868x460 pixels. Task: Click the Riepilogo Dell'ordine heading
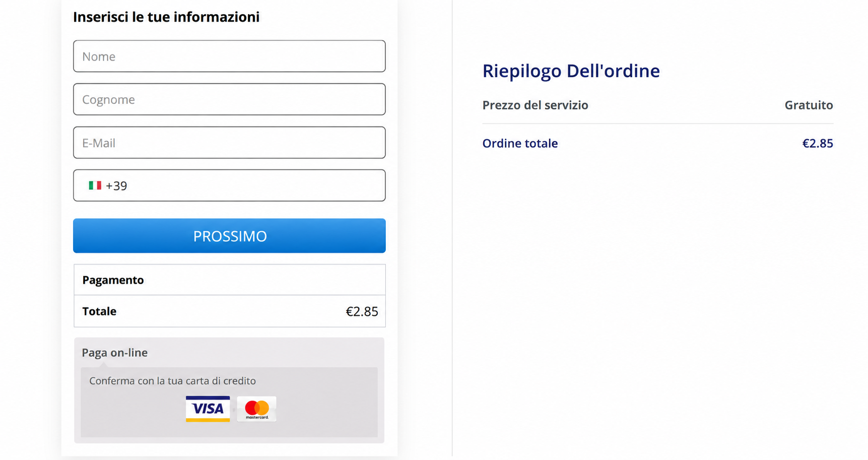(x=571, y=71)
